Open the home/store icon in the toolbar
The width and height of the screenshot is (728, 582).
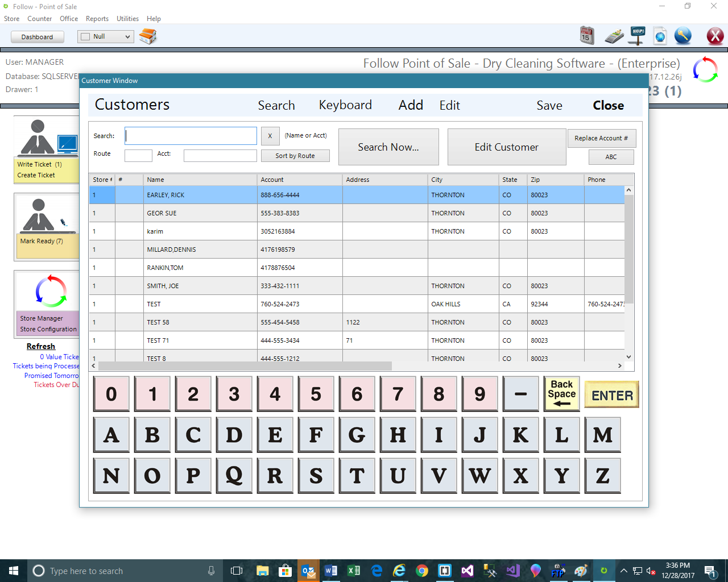(148, 36)
